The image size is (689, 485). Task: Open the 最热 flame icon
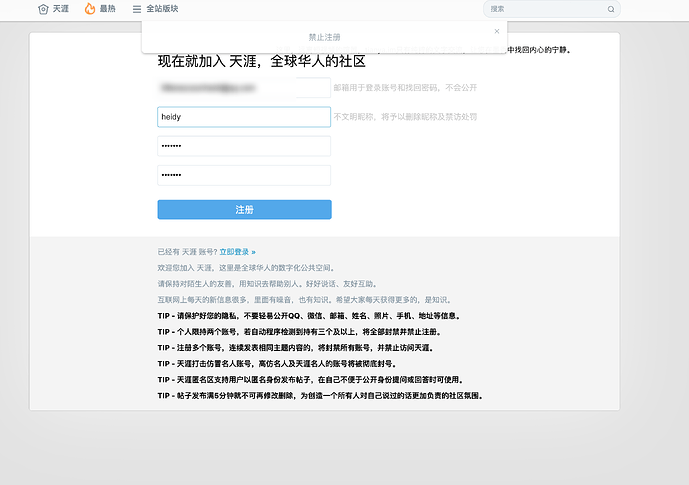(x=90, y=9)
